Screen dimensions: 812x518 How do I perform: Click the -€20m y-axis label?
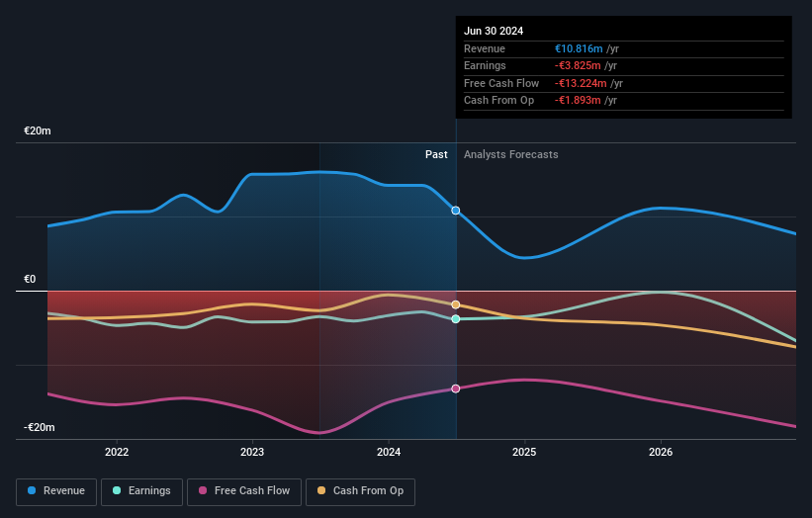pos(40,427)
